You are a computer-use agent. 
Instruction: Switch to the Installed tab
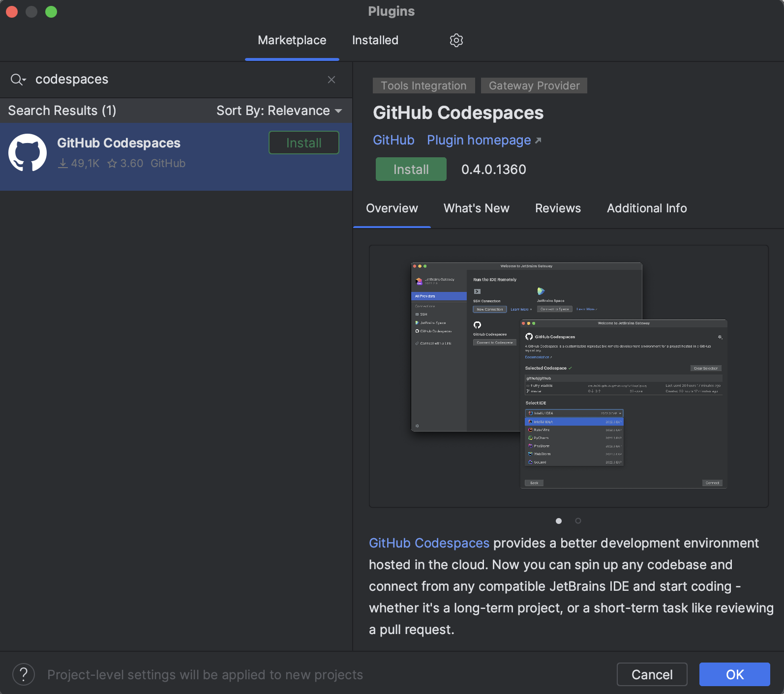[375, 40]
